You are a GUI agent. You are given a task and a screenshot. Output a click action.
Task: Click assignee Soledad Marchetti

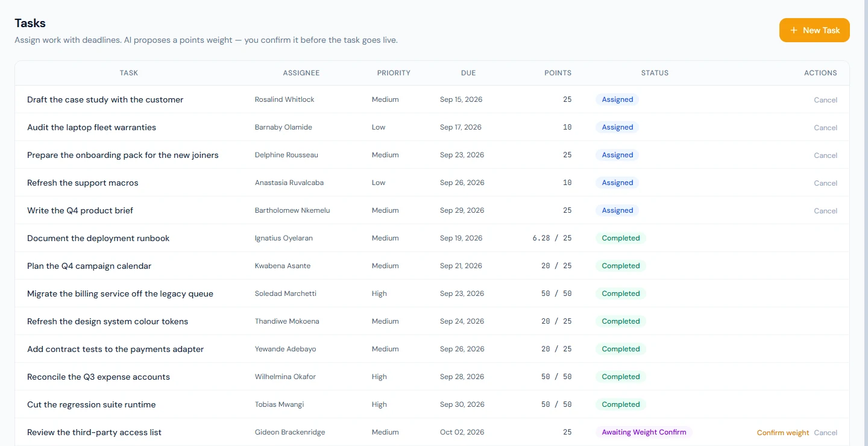(x=286, y=294)
